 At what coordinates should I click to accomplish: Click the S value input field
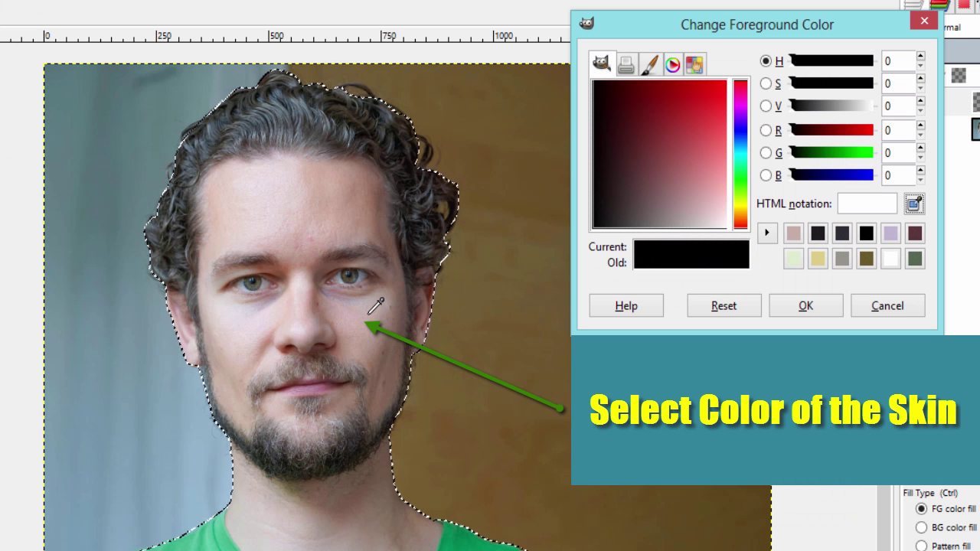[897, 83]
